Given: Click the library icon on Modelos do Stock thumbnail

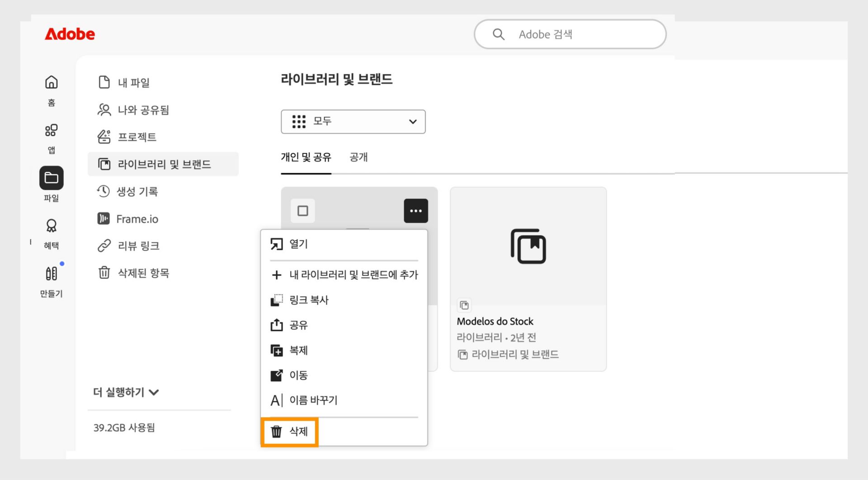Looking at the screenshot, I should point(528,246).
